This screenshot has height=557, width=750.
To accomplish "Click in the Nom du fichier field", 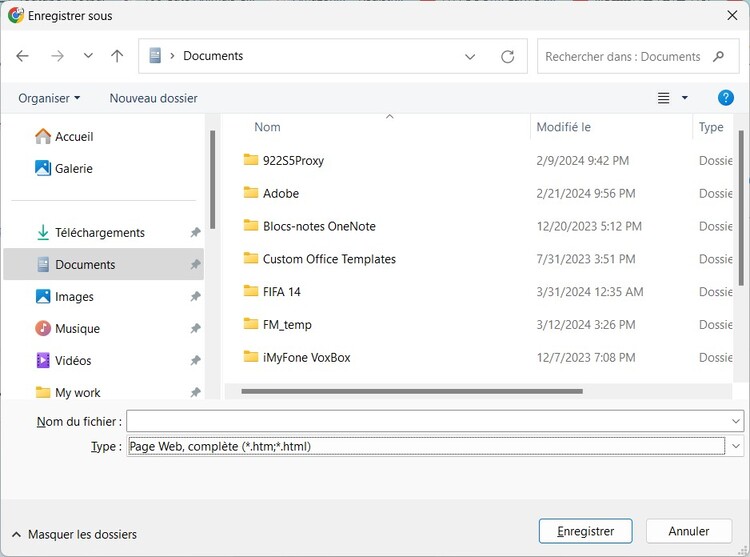I will coord(427,422).
